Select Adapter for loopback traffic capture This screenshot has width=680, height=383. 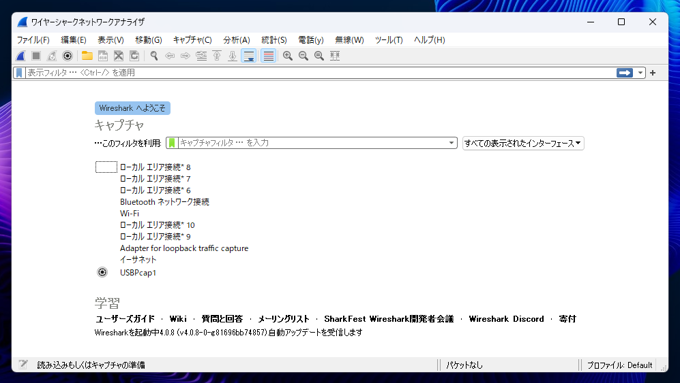click(184, 248)
